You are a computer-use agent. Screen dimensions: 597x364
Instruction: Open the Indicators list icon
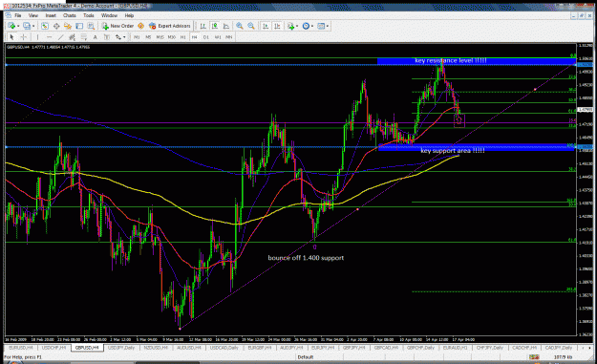[291, 26]
